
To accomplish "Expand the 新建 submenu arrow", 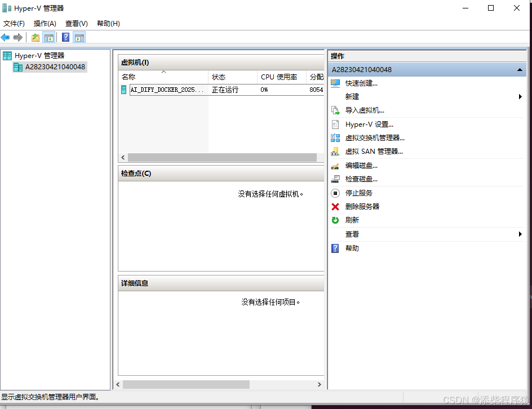I will click(x=520, y=97).
